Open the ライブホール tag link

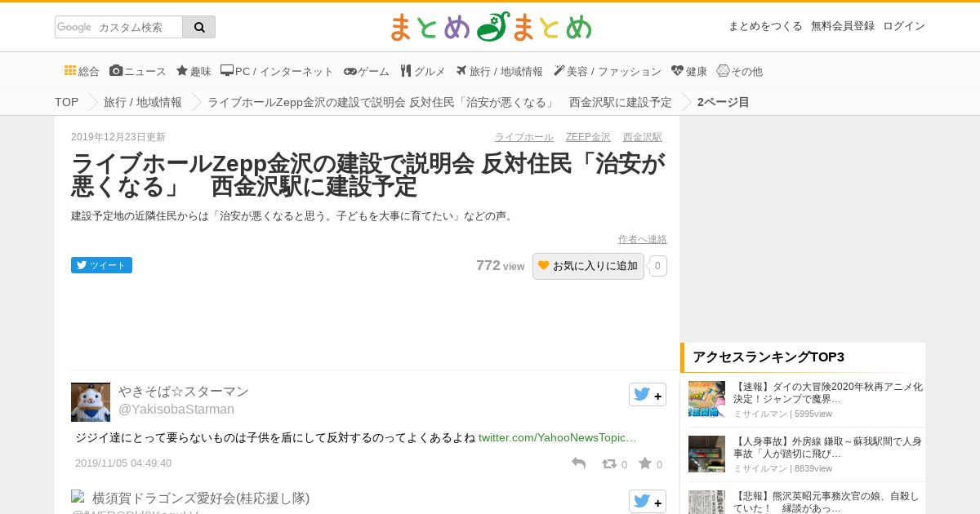click(x=524, y=137)
